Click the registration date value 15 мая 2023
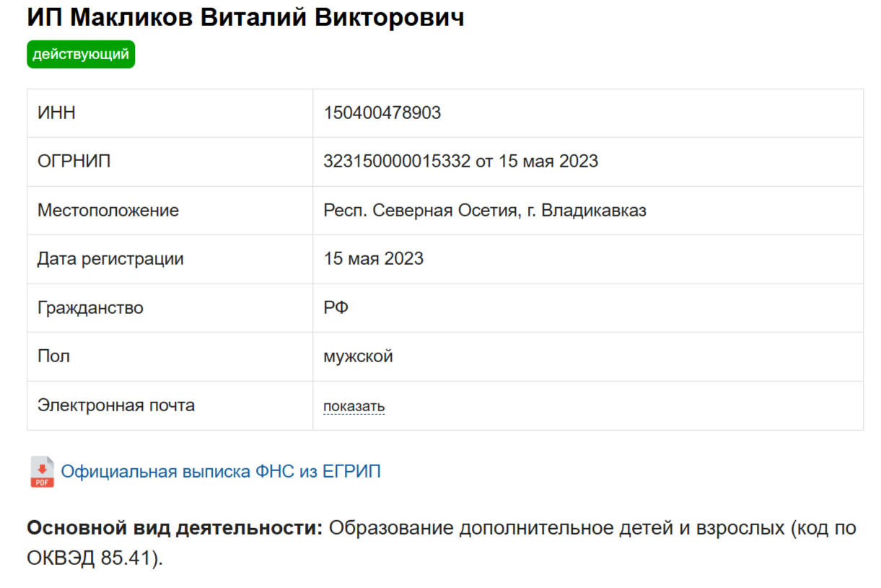Image resolution: width=881 pixels, height=588 pixels. point(373,259)
